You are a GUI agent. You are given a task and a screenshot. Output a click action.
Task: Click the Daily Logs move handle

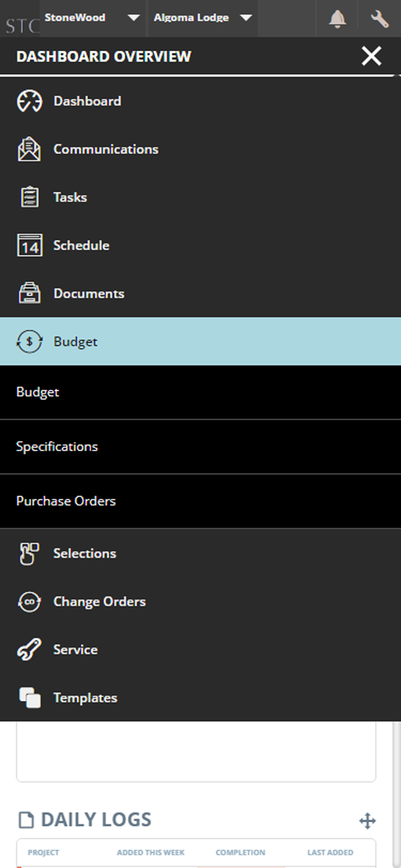pyautogui.click(x=367, y=821)
